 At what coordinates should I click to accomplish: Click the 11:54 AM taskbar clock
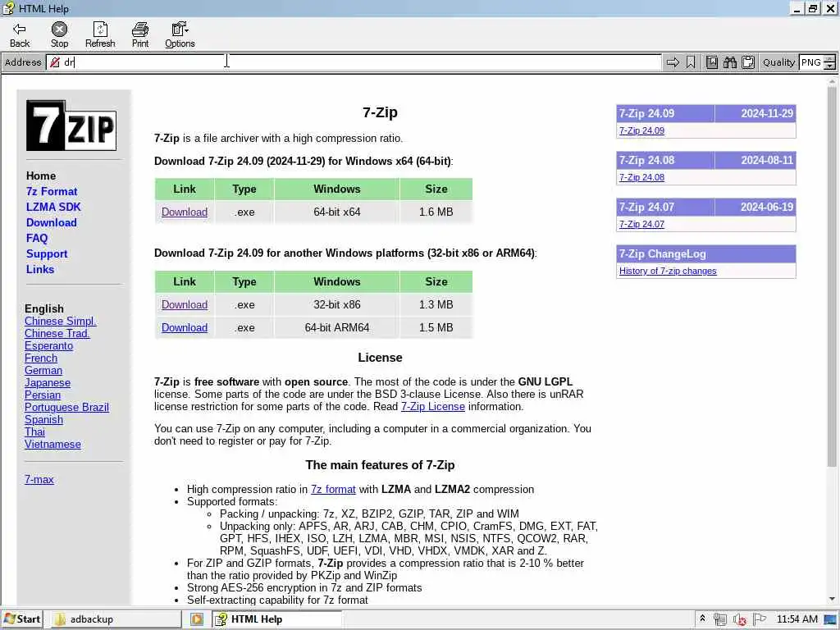click(x=797, y=619)
